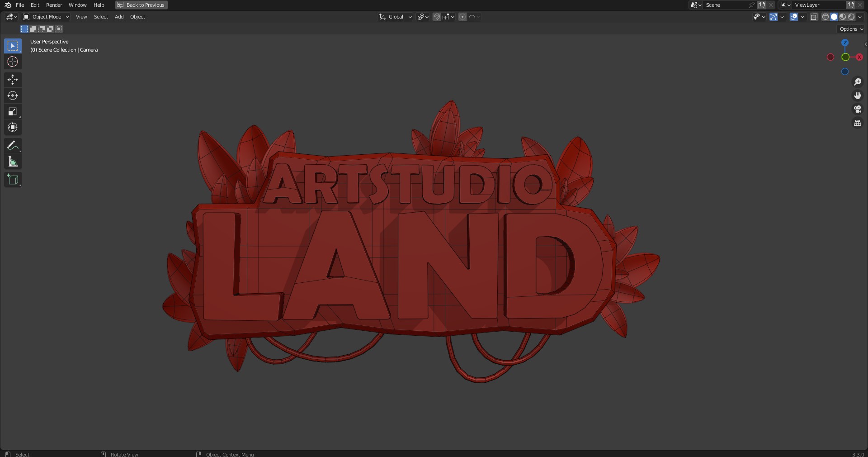
Task: Activate the Scale tool
Action: click(x=12, y=111)
